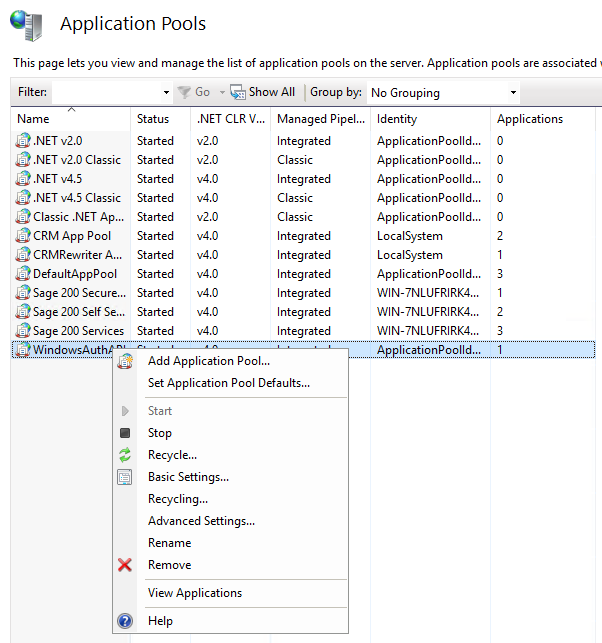Click the red X Remove icon
Viewport: 602px width, 643px height.
pos(125,565)
